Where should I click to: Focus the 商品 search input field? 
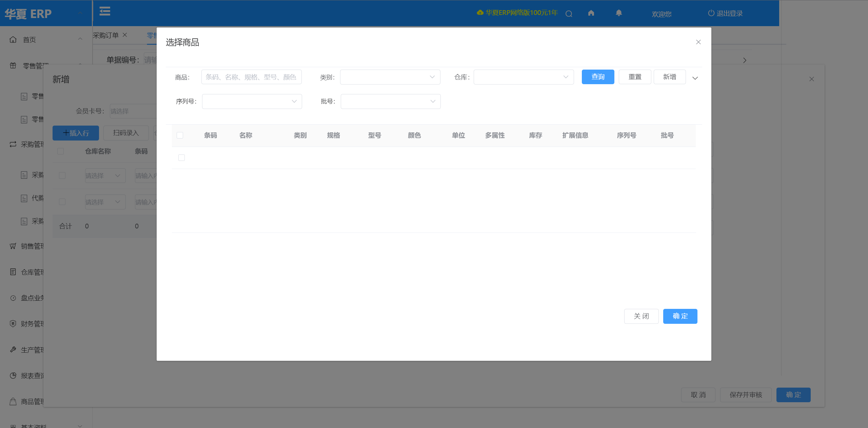(251, 77)
